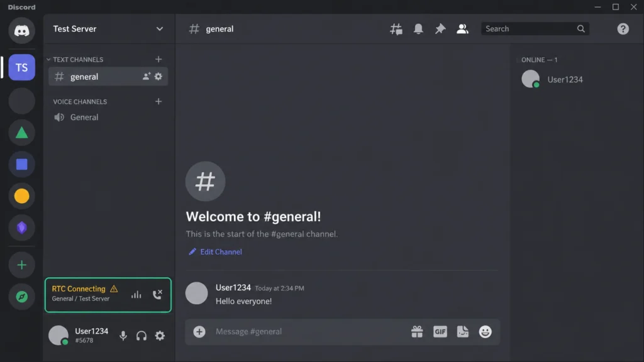
Task: Click the General / Test Server link
Action: point(80,299)
